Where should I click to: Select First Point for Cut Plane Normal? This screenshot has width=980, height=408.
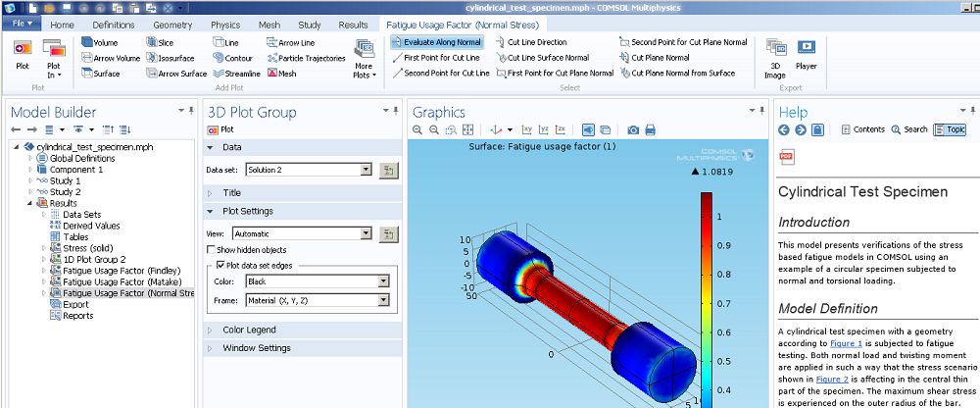click(x=555, y=73)
